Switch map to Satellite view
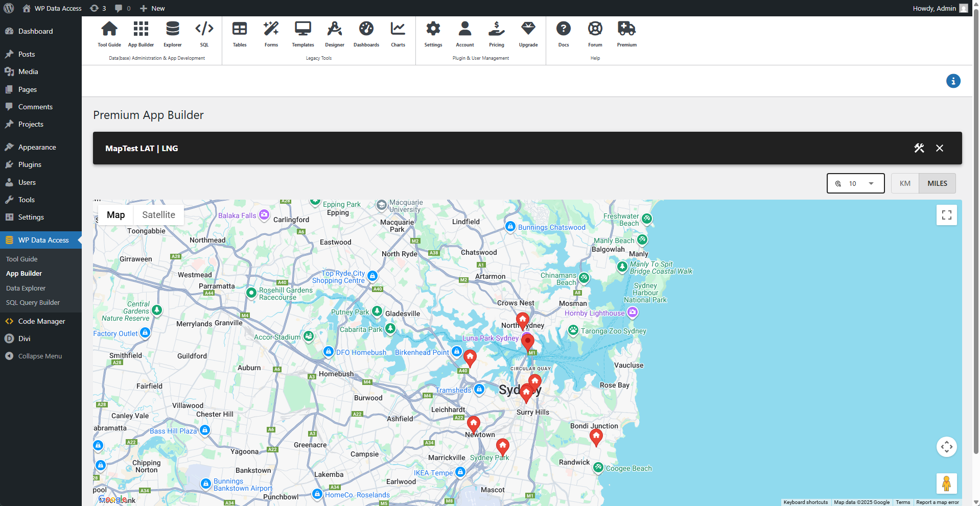The width and height of the screenshot is (980, 506). [x=158, y=214]
